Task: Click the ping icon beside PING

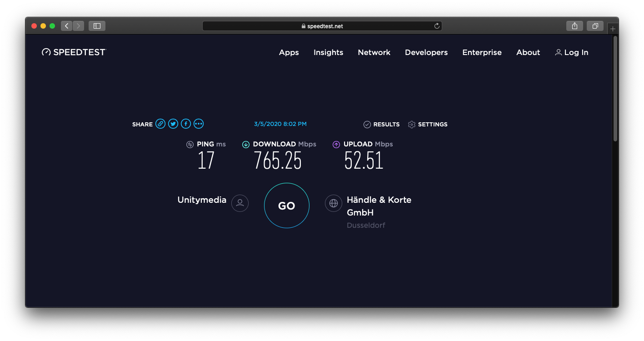Action: [190, 145]
